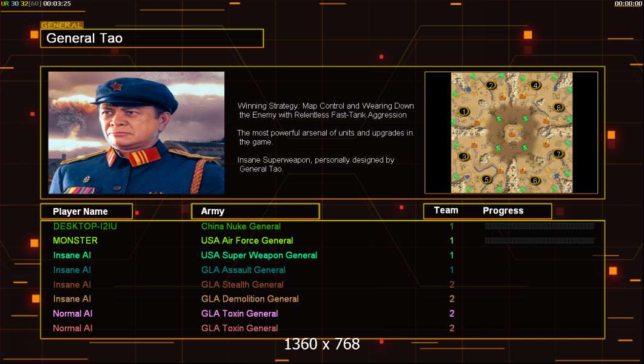Select start position 2 on the minimap
The width and height of the screenshot is (644, 364).
[491, 86]
